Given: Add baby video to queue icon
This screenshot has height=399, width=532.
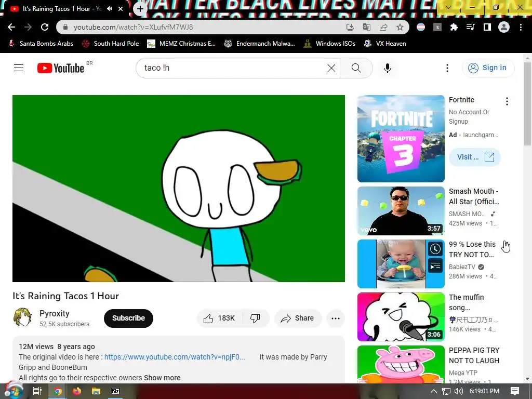Looking at the screenshot, I should tap(435, 266).
